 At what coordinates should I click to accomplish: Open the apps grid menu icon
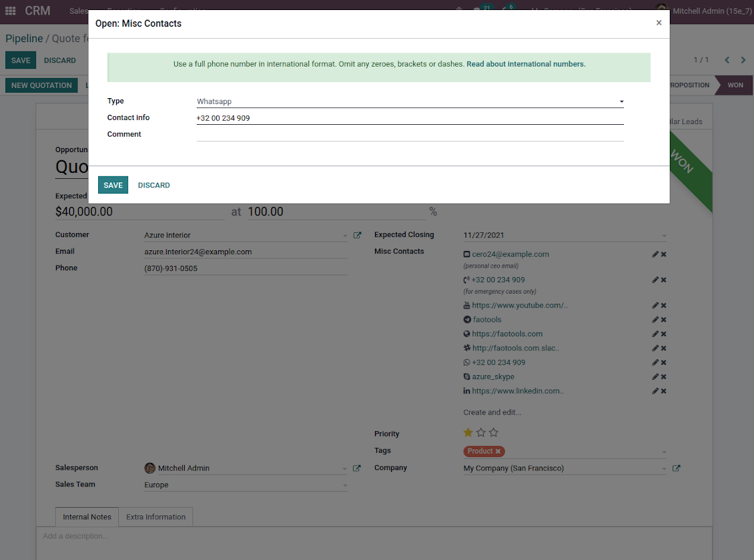10,11
